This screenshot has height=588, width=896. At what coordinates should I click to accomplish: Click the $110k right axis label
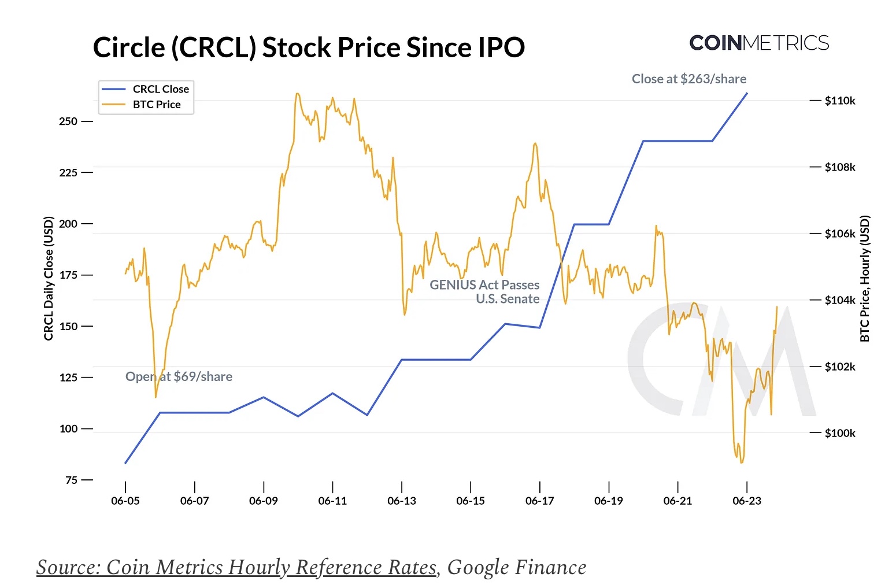[x=839, y=101]
